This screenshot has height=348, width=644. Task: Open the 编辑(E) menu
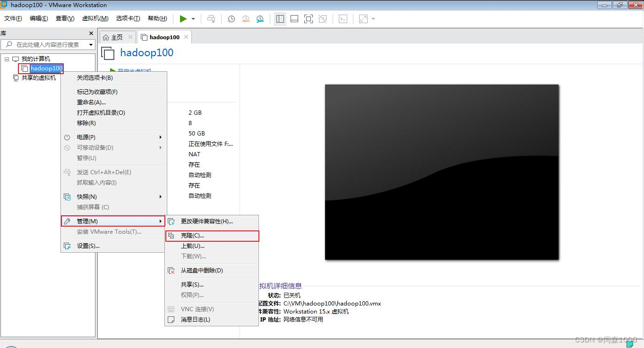39,18
